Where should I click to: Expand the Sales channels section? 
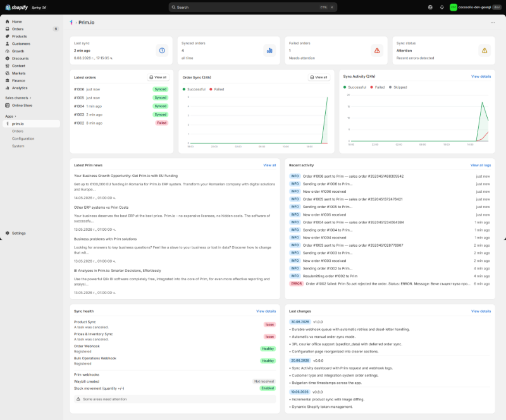pos(18,98)
